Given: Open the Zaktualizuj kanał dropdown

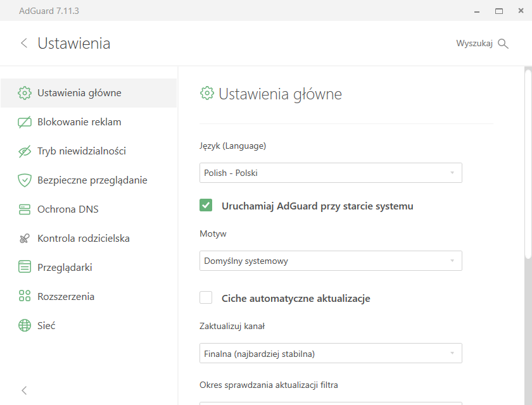Looking at the screenshot, I should point(331,353).
